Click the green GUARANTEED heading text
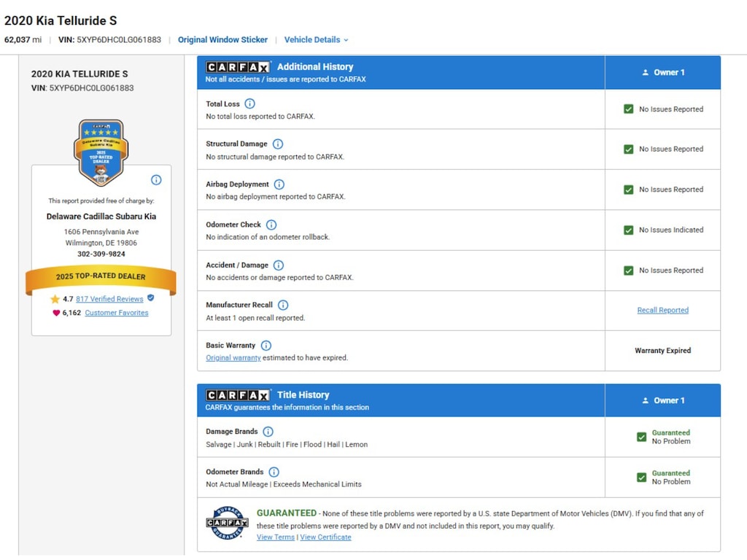 point(286,513)
